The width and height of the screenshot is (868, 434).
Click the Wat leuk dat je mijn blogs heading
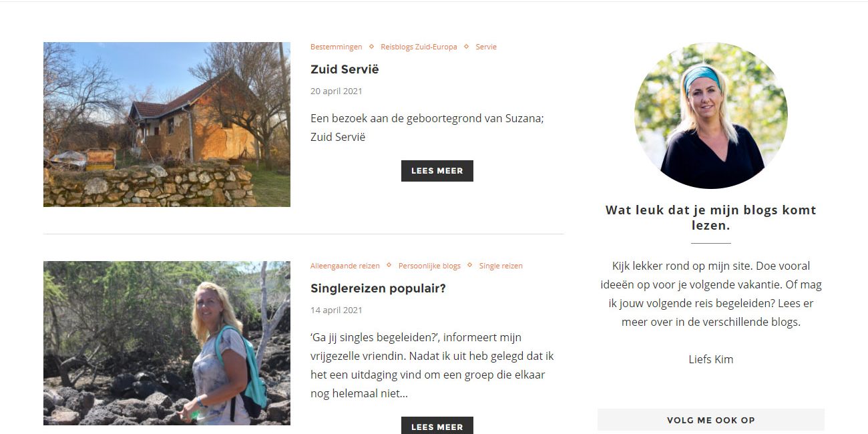[711, 218]
